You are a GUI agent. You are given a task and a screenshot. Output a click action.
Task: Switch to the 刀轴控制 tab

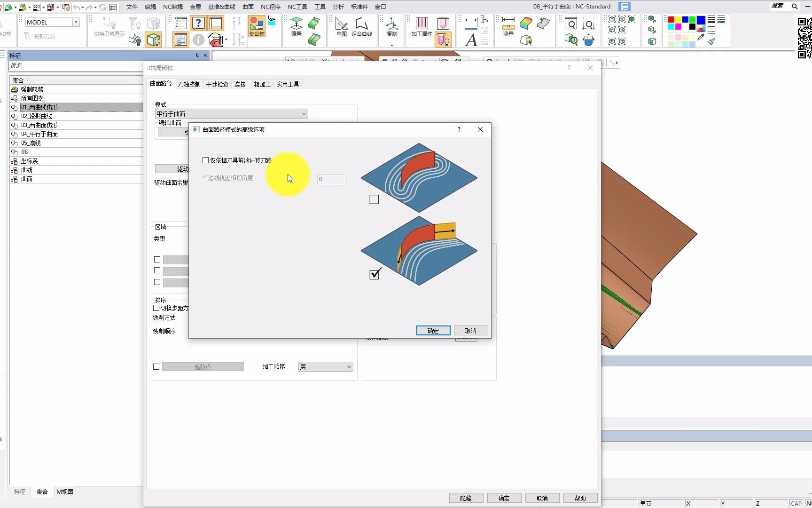click(x=189, y=84)
